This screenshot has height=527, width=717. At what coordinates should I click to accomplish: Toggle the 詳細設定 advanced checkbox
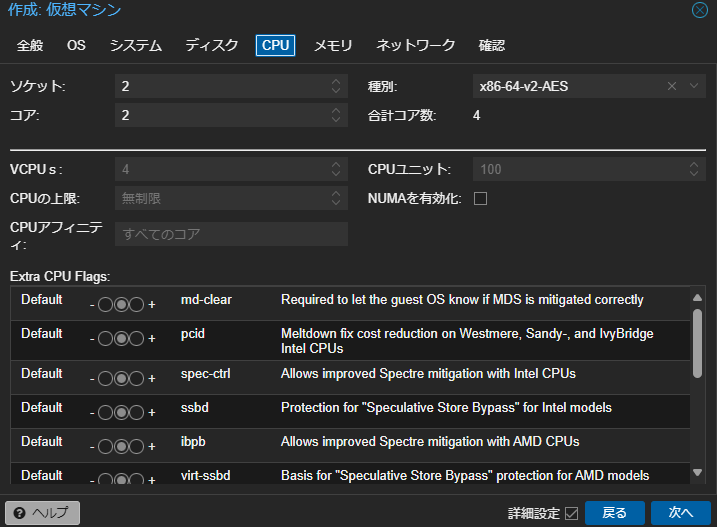(572, 513)
